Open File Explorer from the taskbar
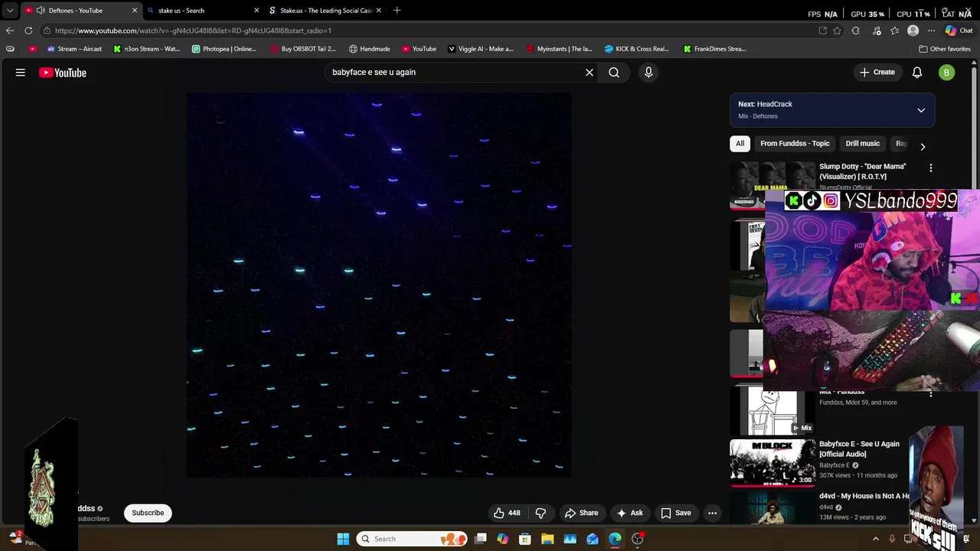 [x=547, y=539]
